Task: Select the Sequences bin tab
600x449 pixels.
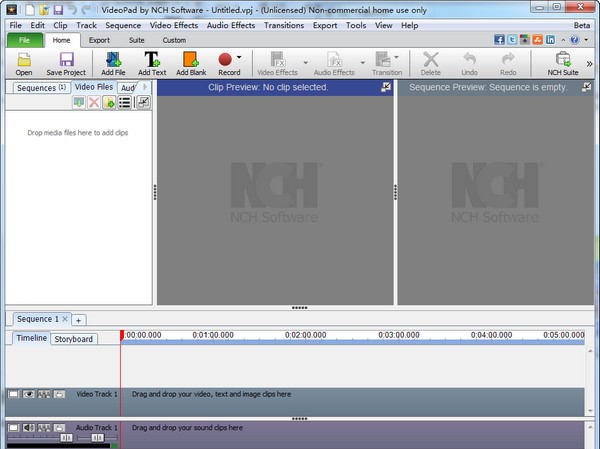Action: pyautogui.click(x=41, y=88)
